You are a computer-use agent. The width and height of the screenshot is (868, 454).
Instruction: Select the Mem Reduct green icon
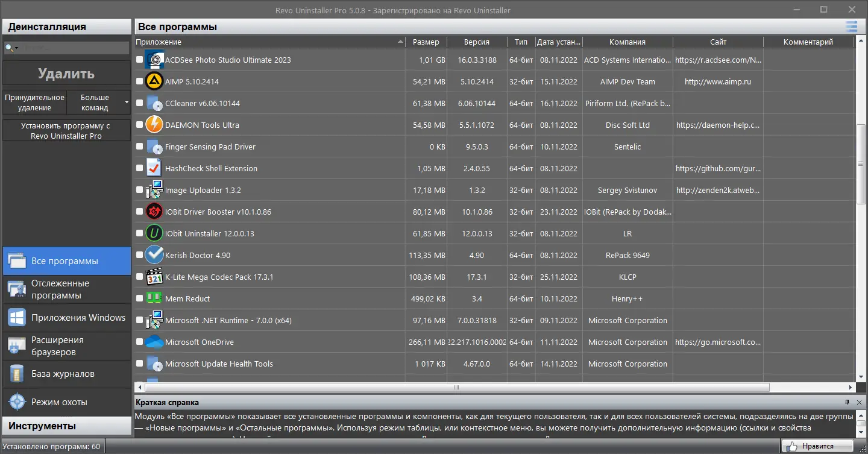[x=155, y=298]
